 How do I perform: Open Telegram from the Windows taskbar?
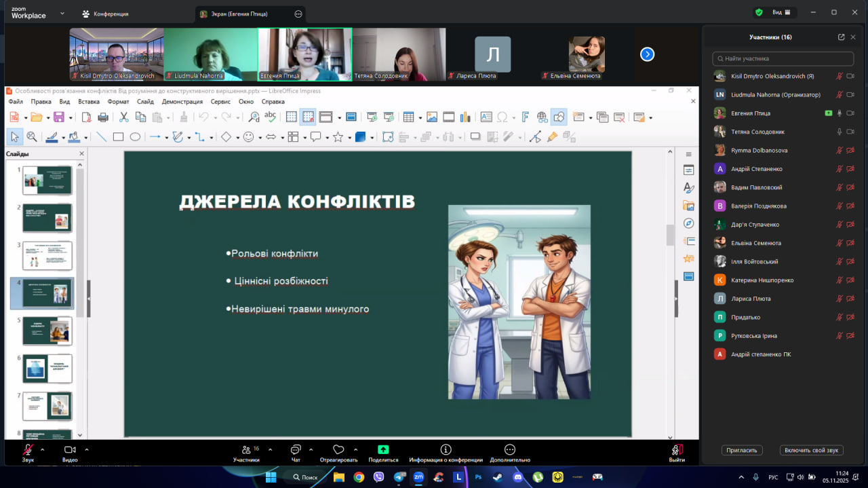click(x=399, y=477)
